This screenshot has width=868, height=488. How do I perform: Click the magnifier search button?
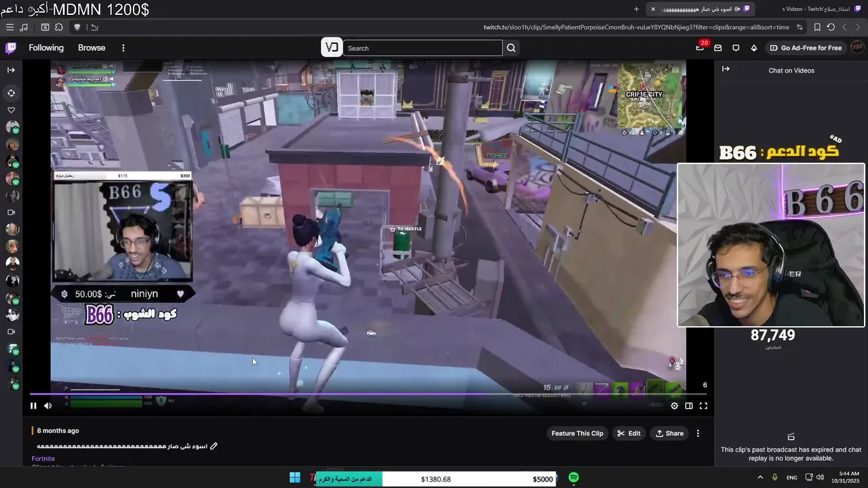(x=511, y=48)
